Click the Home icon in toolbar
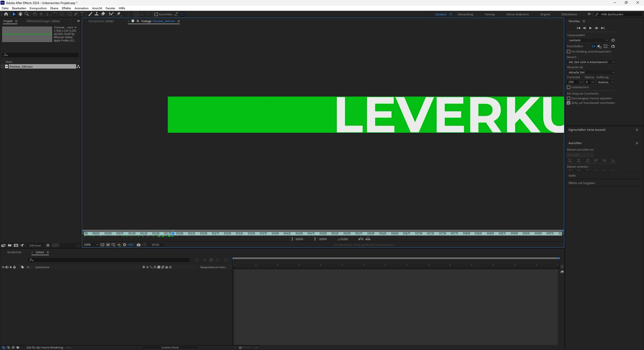The width and height of the screenshot is (644, 350). point(6,14)
